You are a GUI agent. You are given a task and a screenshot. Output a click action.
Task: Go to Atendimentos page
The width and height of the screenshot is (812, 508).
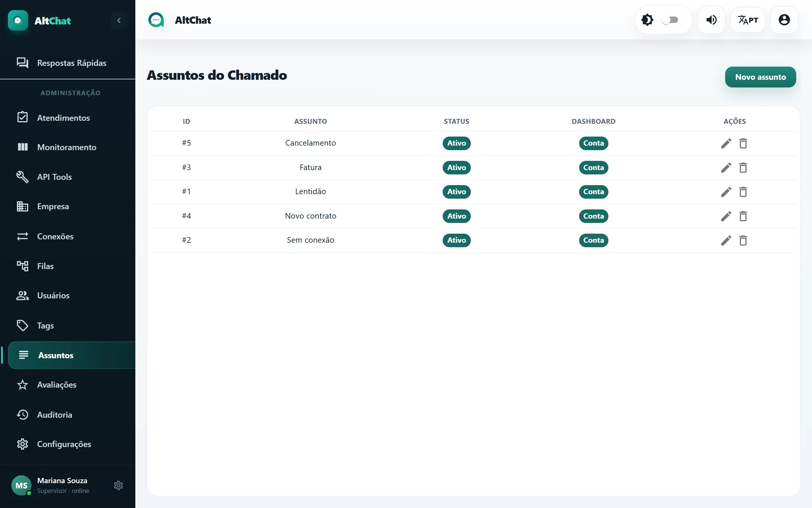[68, 118]
